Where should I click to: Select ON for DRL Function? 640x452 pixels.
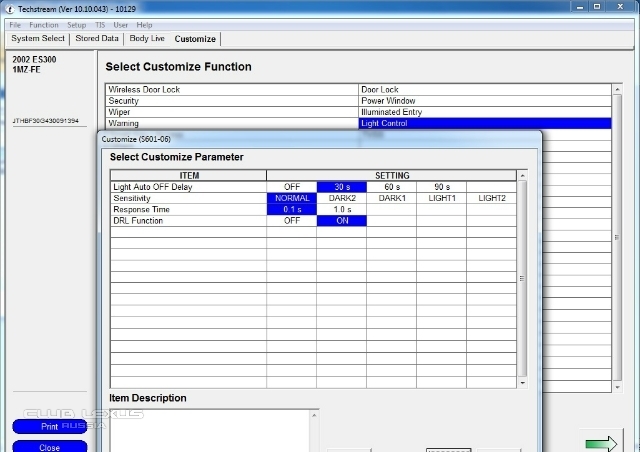[341, 220]
